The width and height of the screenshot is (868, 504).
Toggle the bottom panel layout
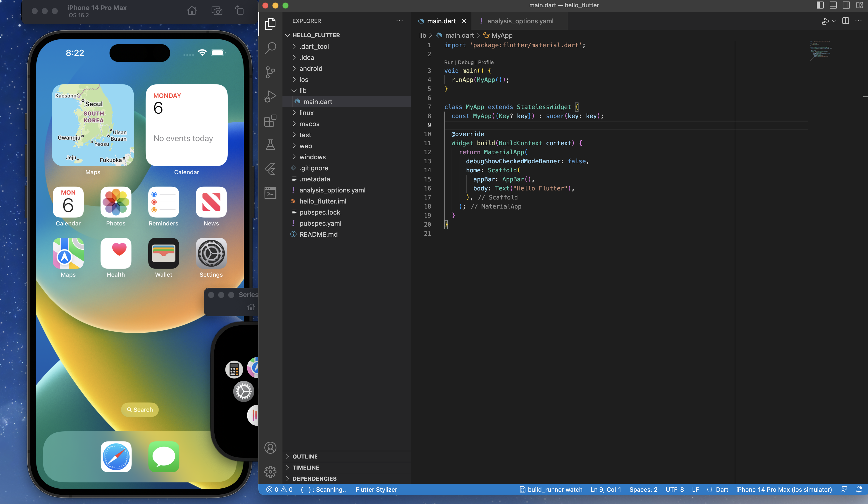(833, 5)
